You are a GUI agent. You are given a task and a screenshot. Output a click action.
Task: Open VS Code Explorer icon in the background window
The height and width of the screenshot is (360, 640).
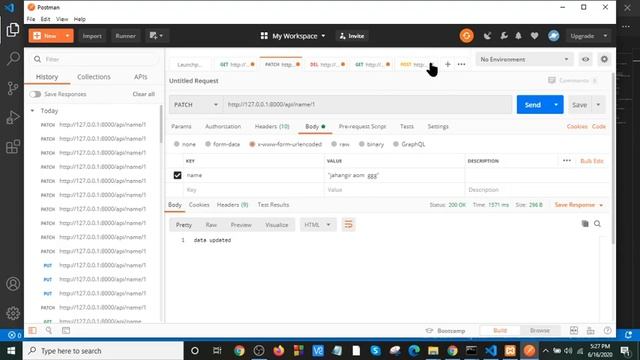pos(13,30)
